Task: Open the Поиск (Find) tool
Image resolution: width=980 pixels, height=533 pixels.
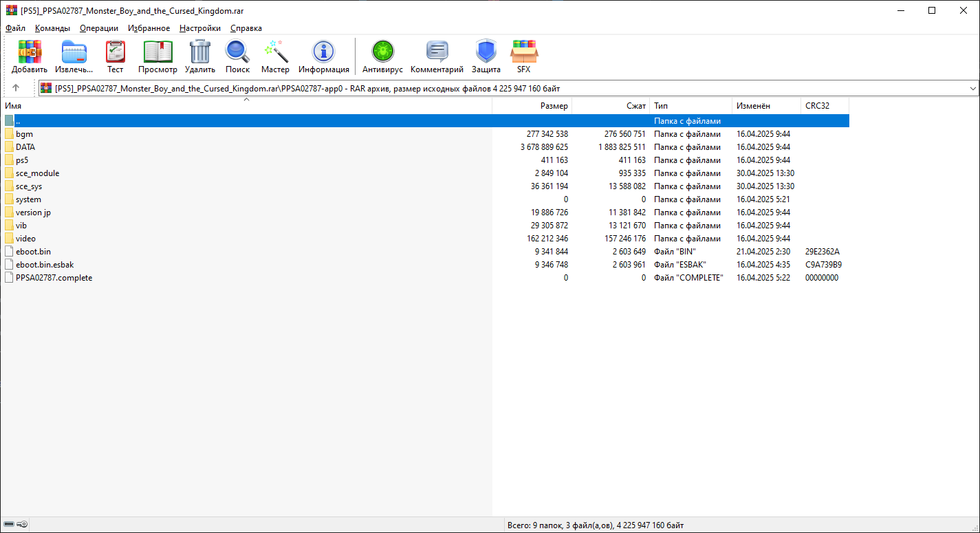Action: (x=237, y=56)
